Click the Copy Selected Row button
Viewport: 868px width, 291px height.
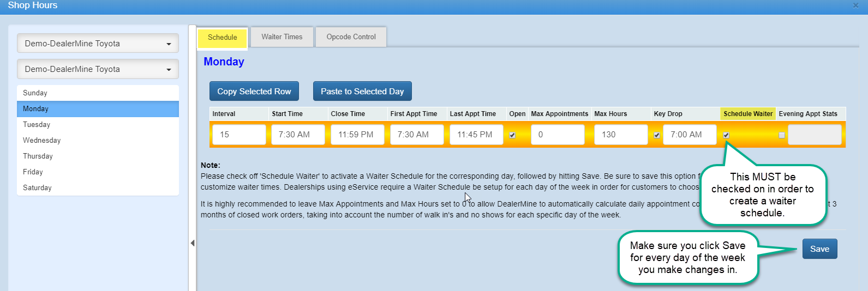tap(254, 92)
